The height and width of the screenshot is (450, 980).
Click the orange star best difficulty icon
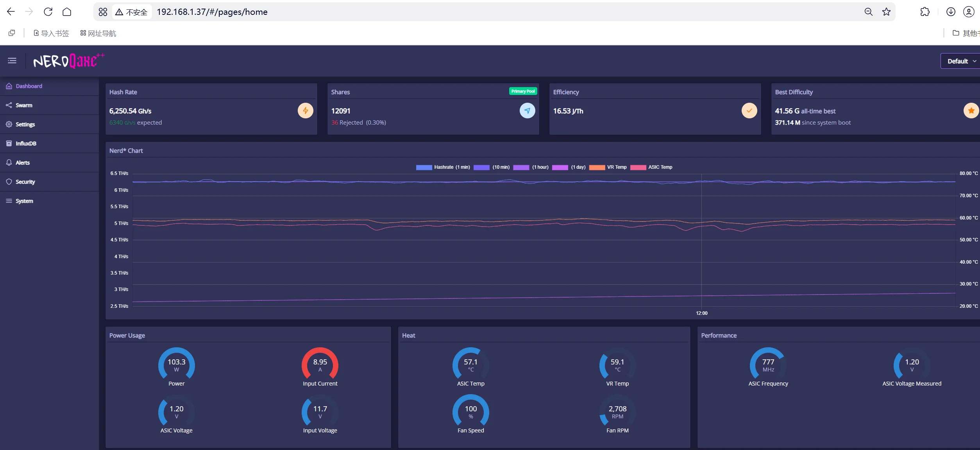point(971,111)
